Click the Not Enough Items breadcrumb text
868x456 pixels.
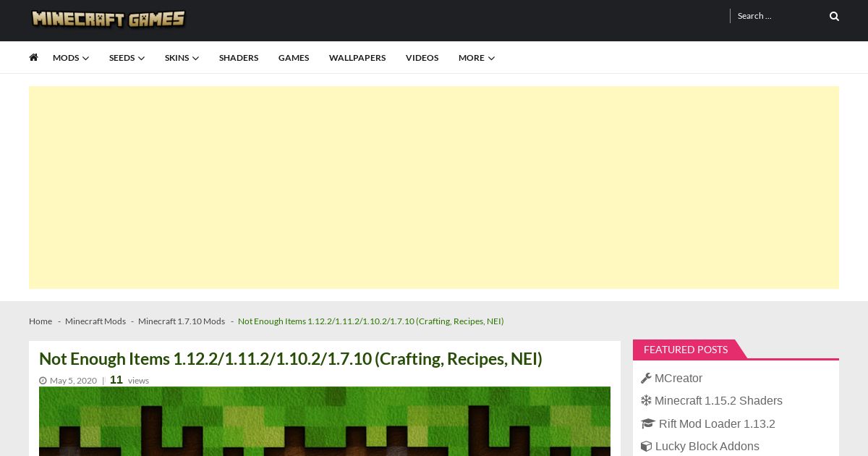click(x=371, y=321)
